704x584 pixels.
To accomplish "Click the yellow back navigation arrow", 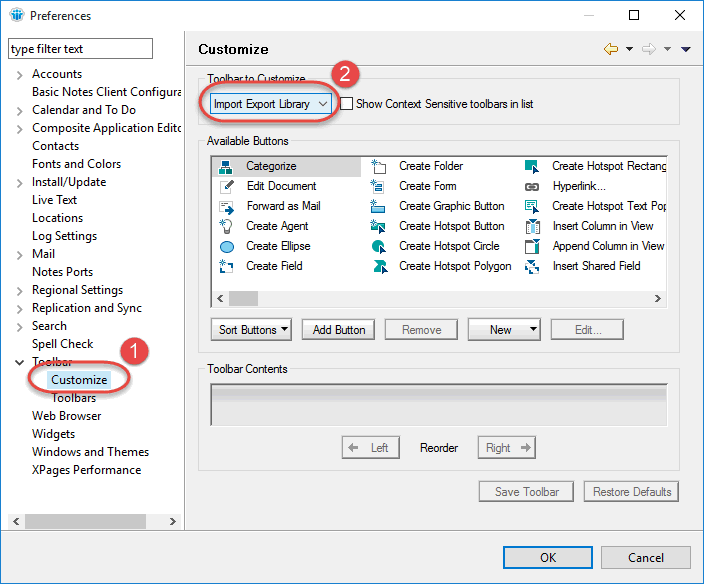I will pyautogui.click(x=611, y=49).
